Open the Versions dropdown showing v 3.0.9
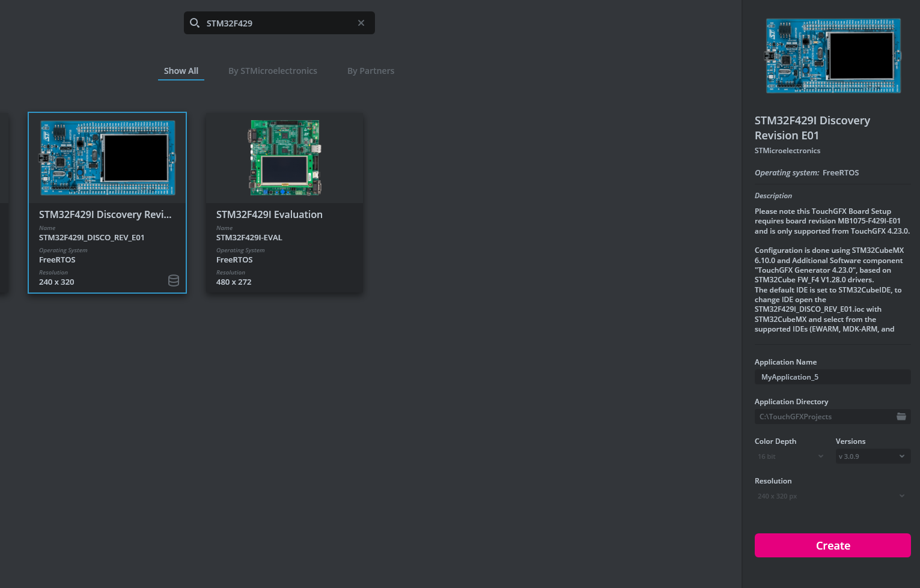This screenshot has width=920, height=588. pyautogui.click(x=873, y=456)
